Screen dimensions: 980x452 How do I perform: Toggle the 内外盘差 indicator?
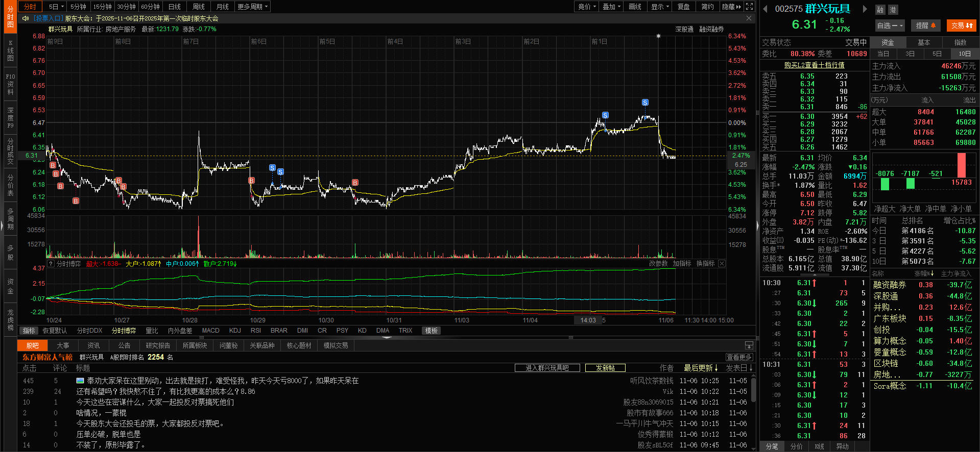click(x=180, y=331)
